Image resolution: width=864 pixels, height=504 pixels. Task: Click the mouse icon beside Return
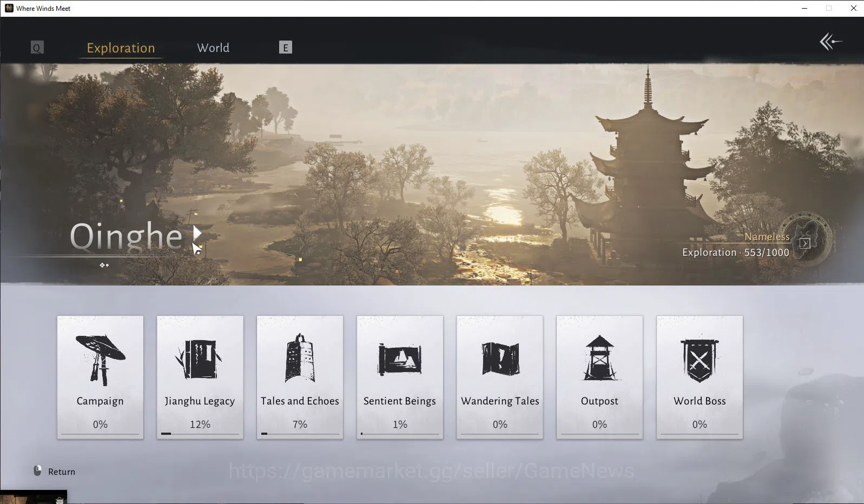[x=37, y=471]
